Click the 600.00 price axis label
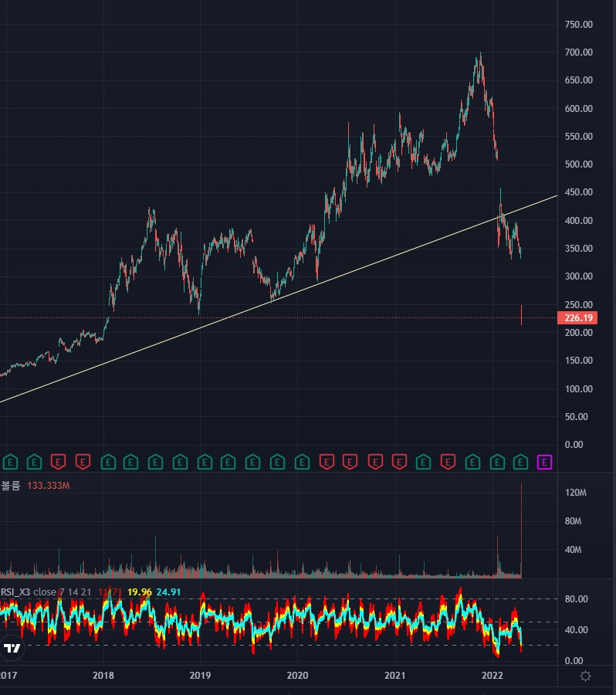The height and width of the screenshot is (695, 616). tap(578, 109)
